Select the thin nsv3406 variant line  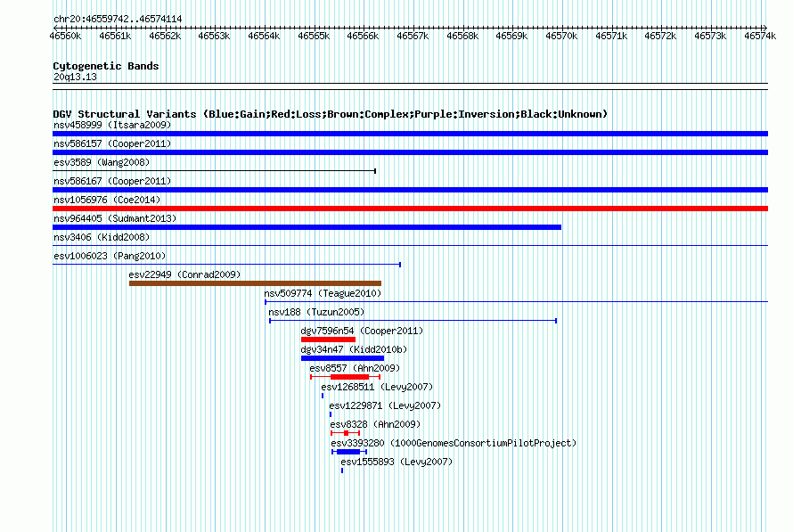410,246
